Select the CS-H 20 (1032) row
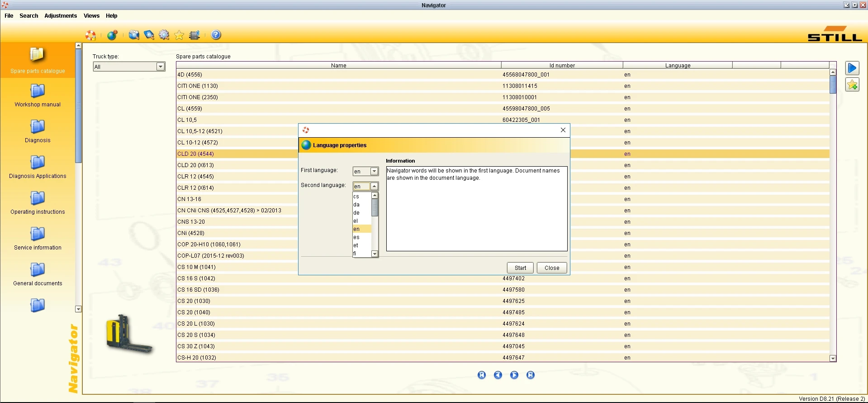 point(503,357)
